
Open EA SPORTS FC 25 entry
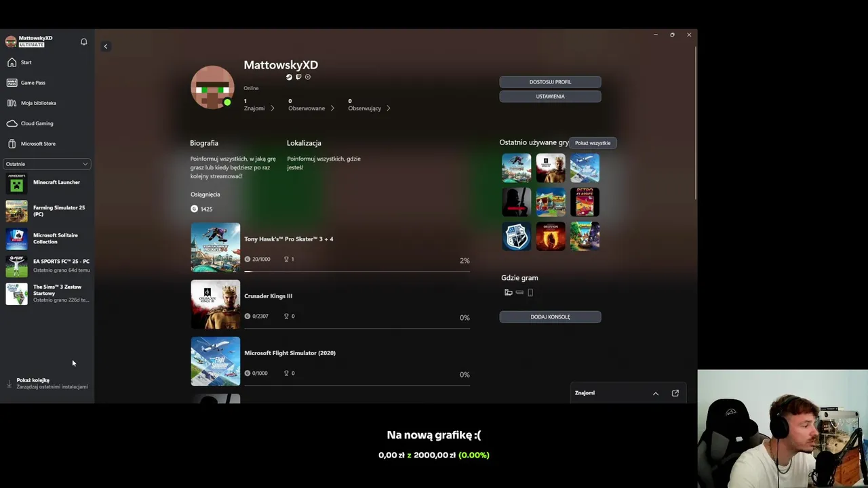47,266
